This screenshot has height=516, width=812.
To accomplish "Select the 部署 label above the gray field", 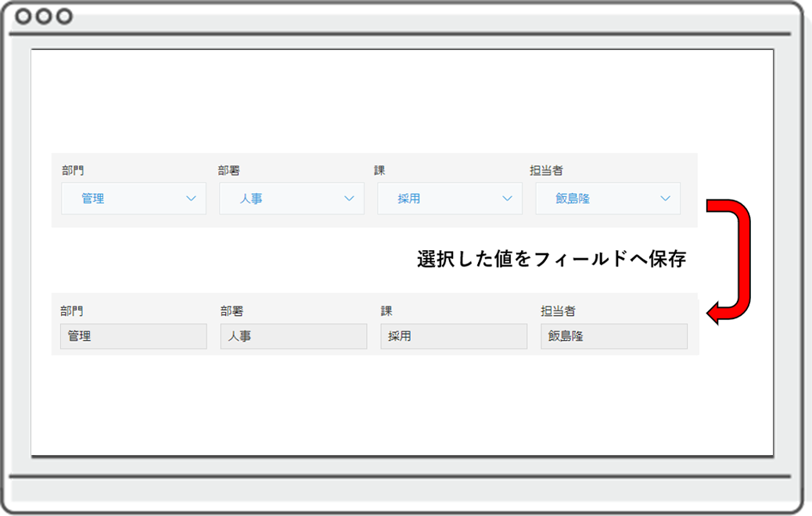I will coord(232,310).
